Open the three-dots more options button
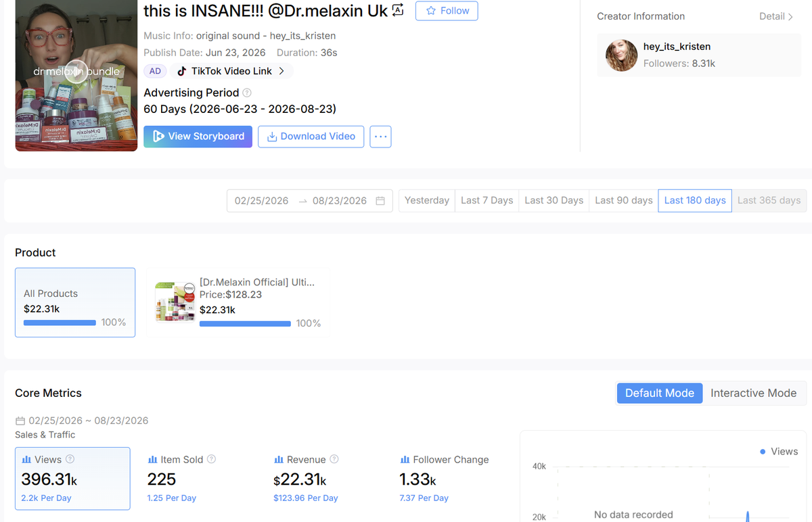 380,137
